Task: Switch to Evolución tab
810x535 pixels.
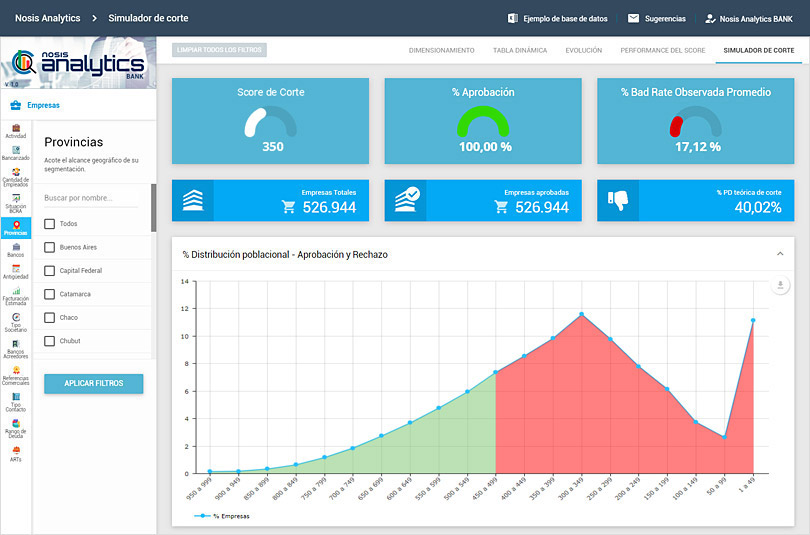Action: click(x=584, y=50)
